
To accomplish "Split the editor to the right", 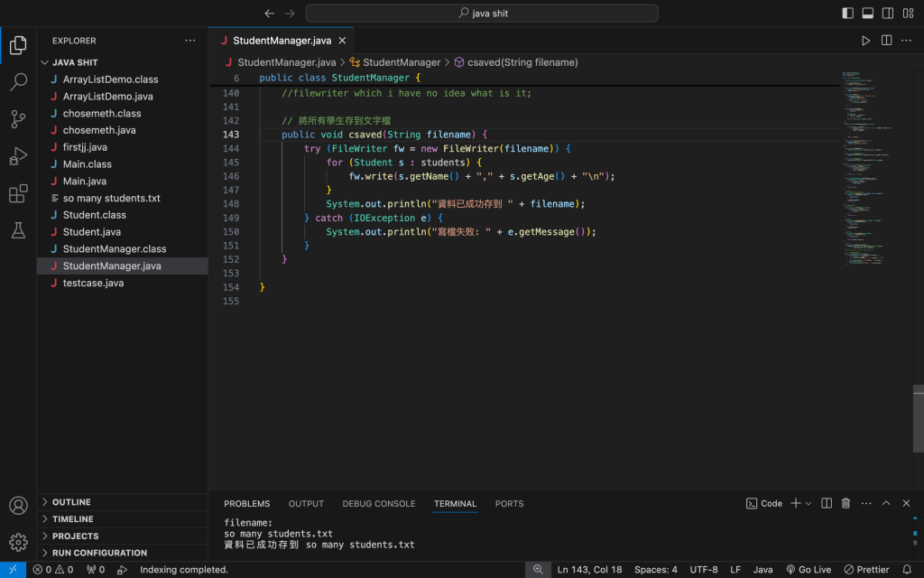I will point(886,40).
